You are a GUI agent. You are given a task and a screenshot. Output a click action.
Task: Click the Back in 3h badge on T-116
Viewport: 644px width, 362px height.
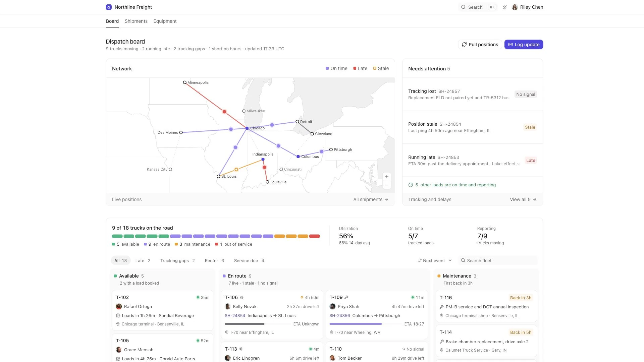[521, 298]
